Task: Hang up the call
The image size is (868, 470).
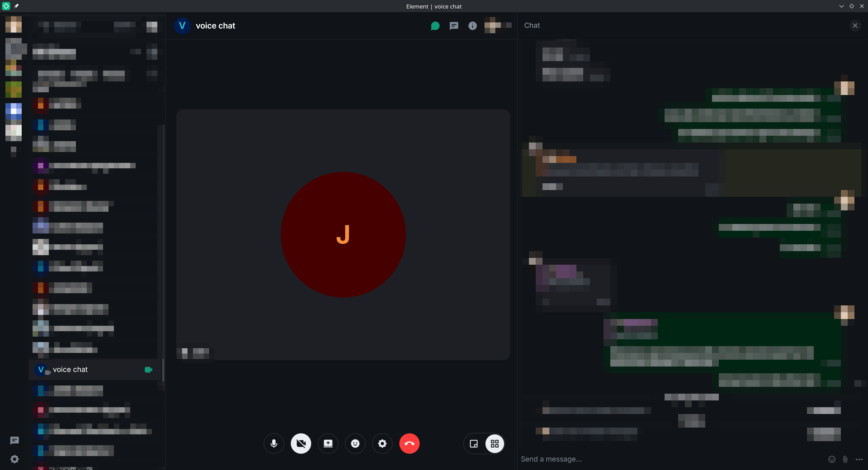Action: [409, 444]
